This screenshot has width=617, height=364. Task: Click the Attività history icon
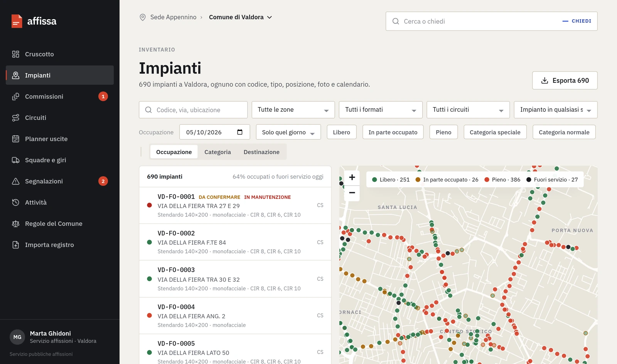pos(15,203)
